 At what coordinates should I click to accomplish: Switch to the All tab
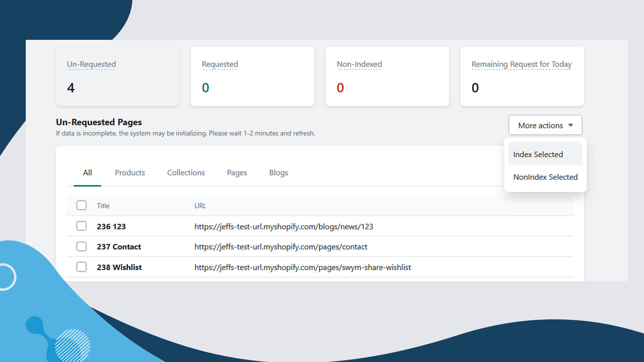(87, 173)
